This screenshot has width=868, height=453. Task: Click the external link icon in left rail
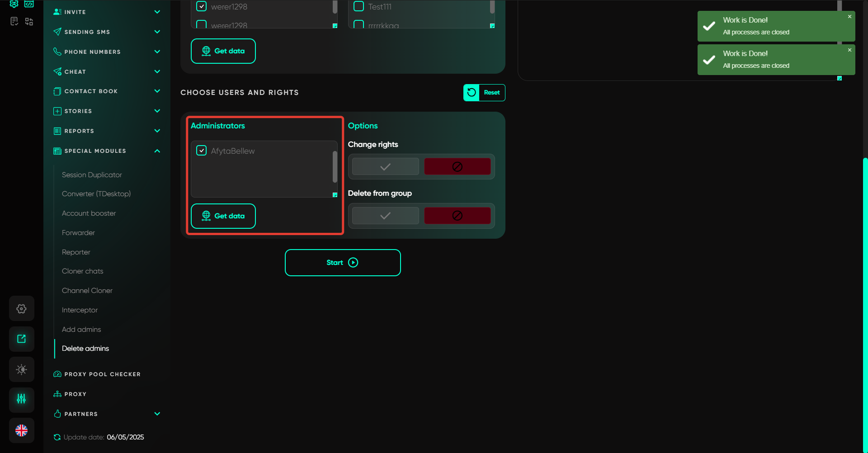21,339
